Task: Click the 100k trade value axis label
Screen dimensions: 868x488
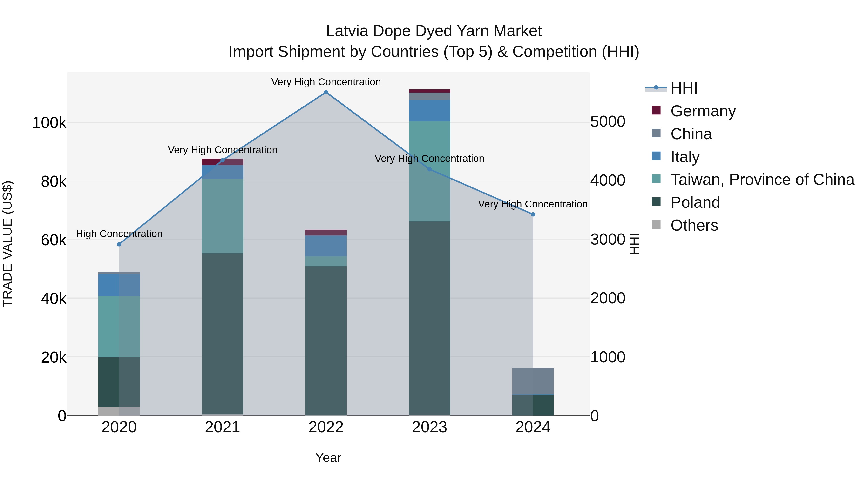Action: coord(49,123)
